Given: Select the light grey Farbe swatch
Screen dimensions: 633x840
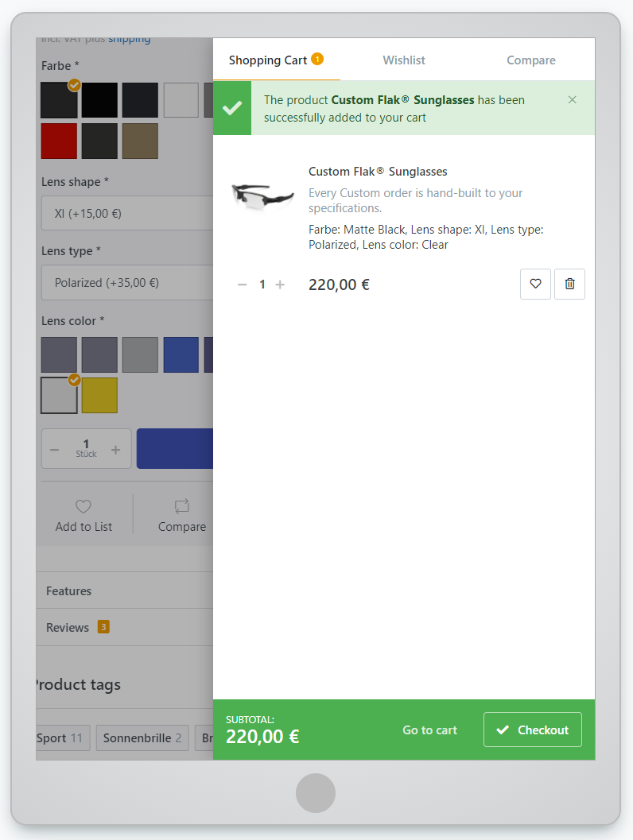Looking at the screenshot, I should tap(181, 100).
